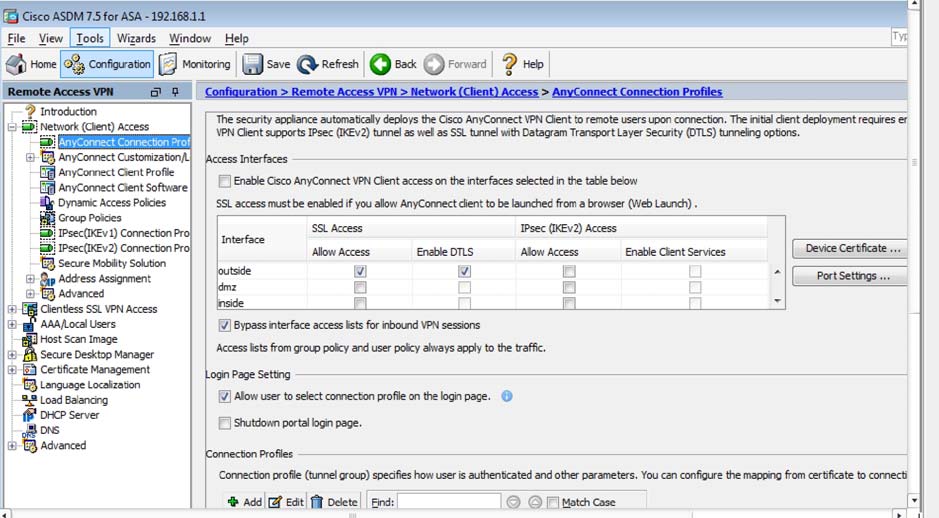The image size is (939, 518).
Task: Click the interface table scroll down arrow
Action: [x=777, y=301]
